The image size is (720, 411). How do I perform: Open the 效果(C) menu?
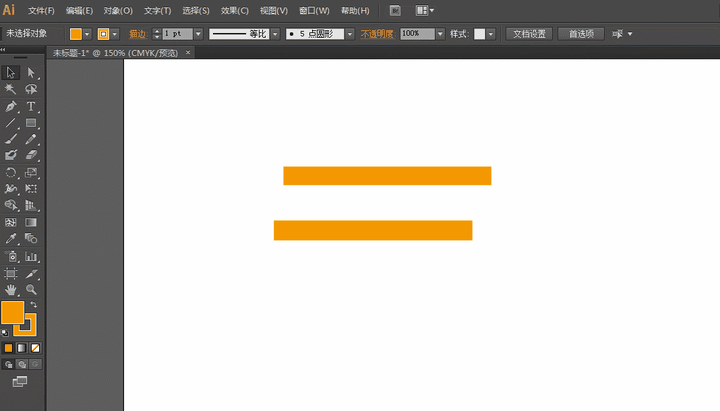[x=235, y=11]
